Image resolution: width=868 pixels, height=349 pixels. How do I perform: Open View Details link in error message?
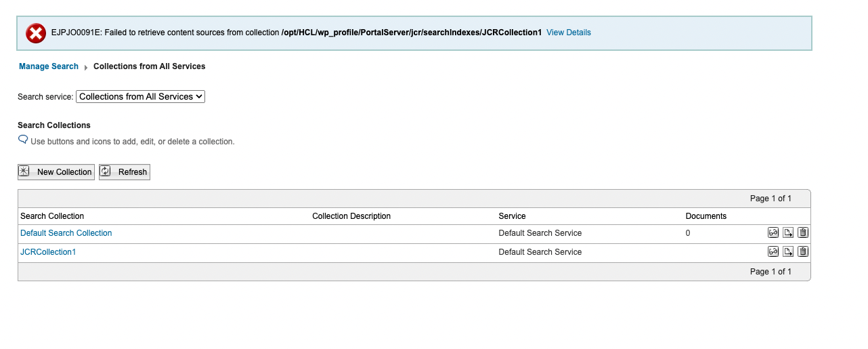click(568, 33)
